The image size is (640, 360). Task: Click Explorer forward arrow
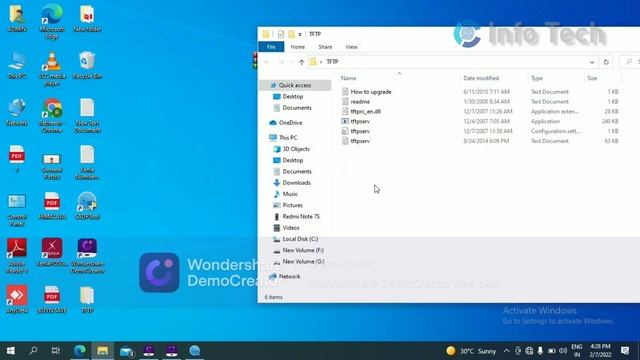[281, 62]
